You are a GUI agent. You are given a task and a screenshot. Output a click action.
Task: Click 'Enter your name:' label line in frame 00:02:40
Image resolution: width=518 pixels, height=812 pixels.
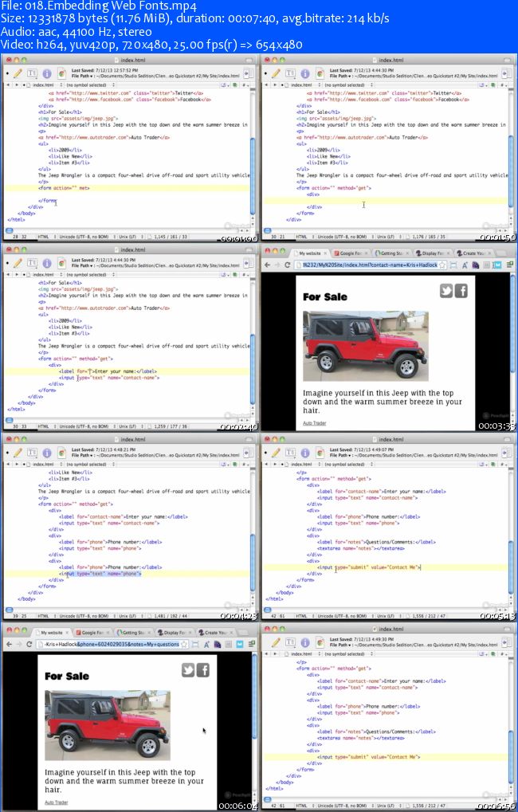click(108, 371)
